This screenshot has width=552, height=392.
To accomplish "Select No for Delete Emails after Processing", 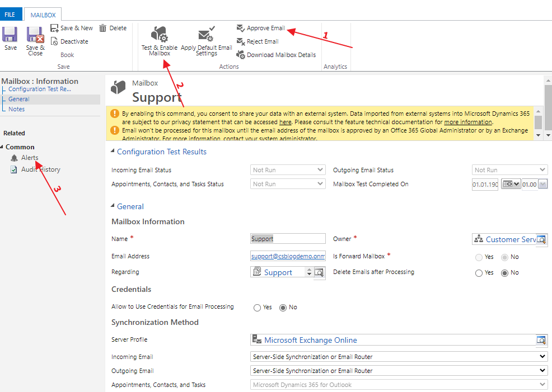I will (x=505, y=273).
